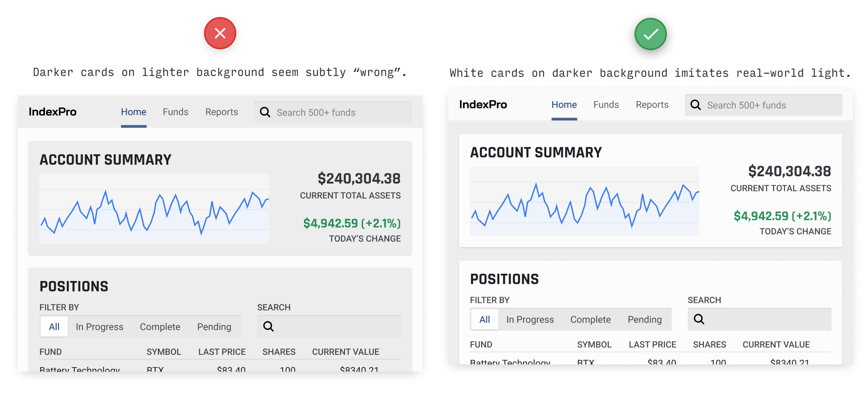The width and height of the screenshot is (868, 395).
Task: Click the $4,942.59 (+2.1%) change in the white-card mockup
Action: click(x=782, y=216)
